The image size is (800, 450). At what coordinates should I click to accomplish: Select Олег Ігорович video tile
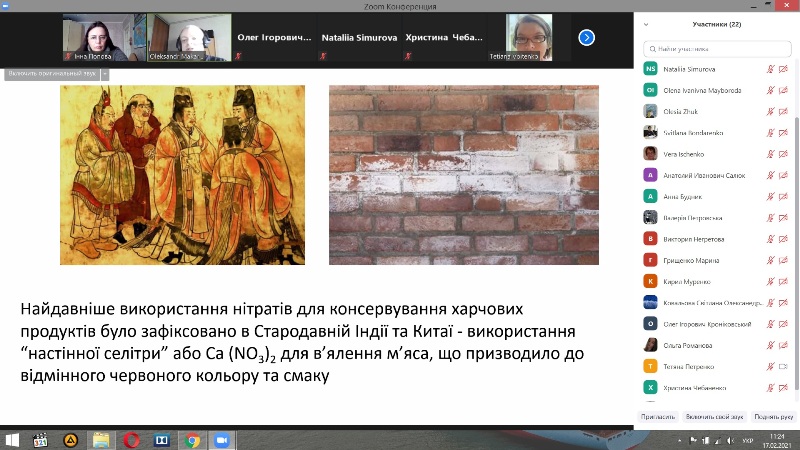[274, 38]
